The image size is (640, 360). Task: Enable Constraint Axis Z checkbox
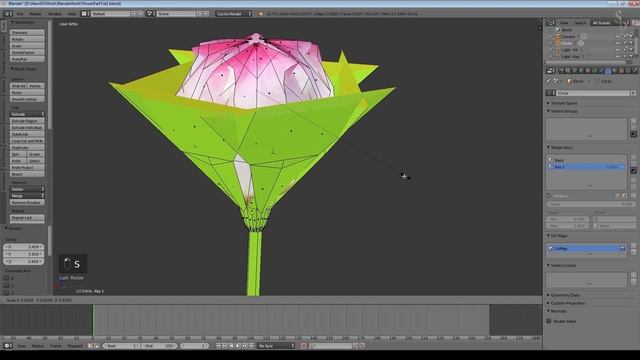click(x=7, y=292)
